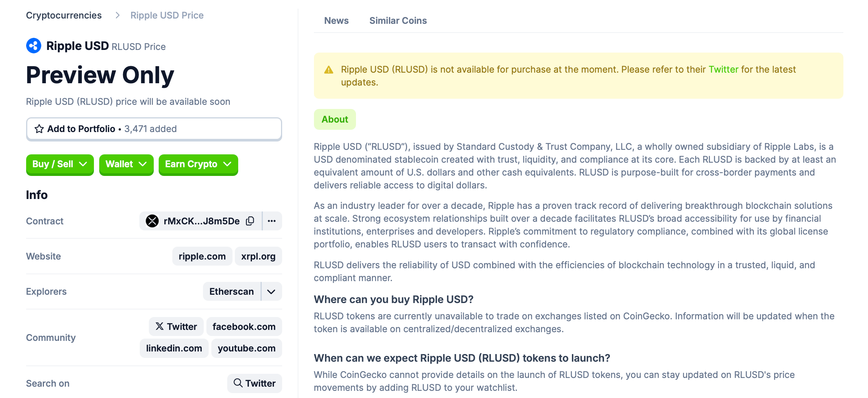Image resolution: width=868 pixels, height=398 pixels.
Task: Open xrpl.org website link
Action: pyautogui.click(x=258, y=257)
